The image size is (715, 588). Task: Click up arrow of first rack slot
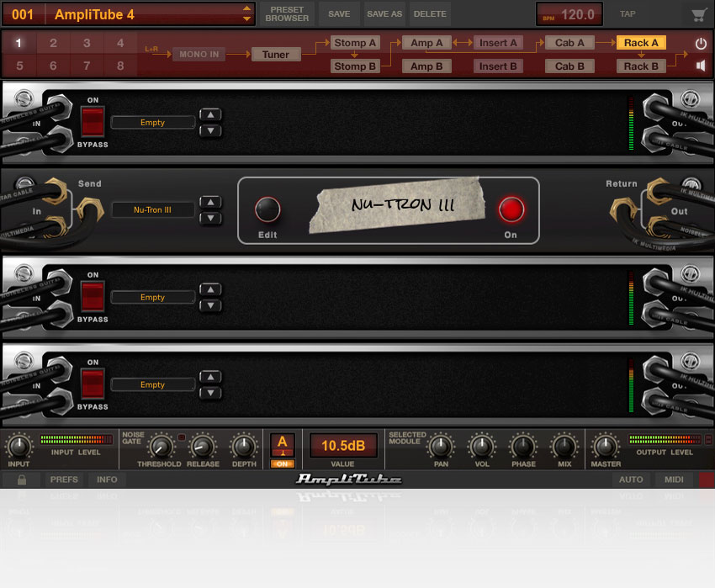(x=210, y=114)
